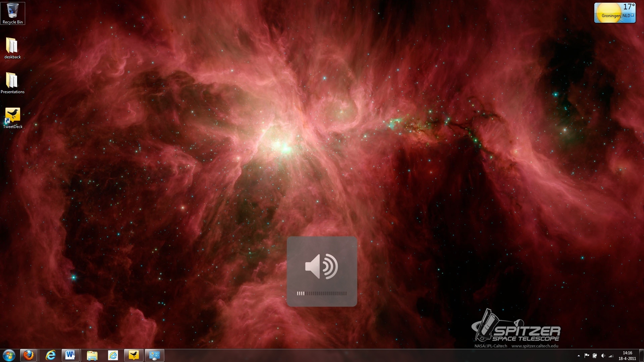Open the Groningen weather gadget

click(615, 13)
